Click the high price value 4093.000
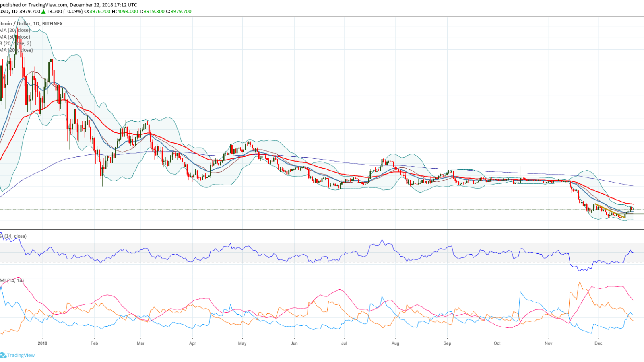 coord(127,12)
